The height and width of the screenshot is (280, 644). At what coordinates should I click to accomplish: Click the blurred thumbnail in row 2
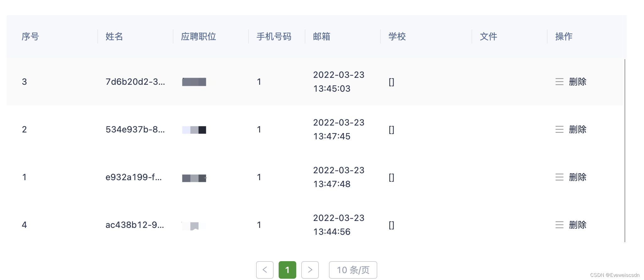[x=194, y=130]
